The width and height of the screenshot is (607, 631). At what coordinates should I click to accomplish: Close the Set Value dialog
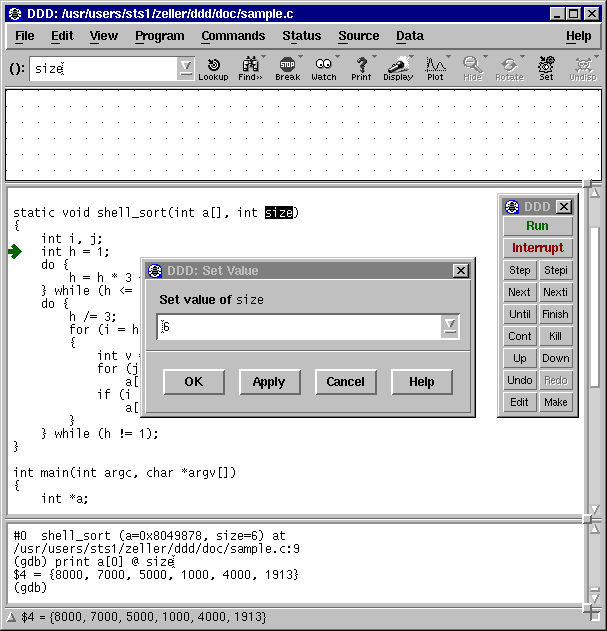coord(461,270)
